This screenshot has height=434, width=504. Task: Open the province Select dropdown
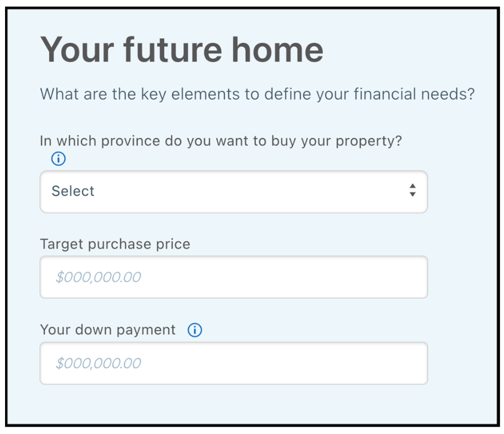tap(234, 192)
